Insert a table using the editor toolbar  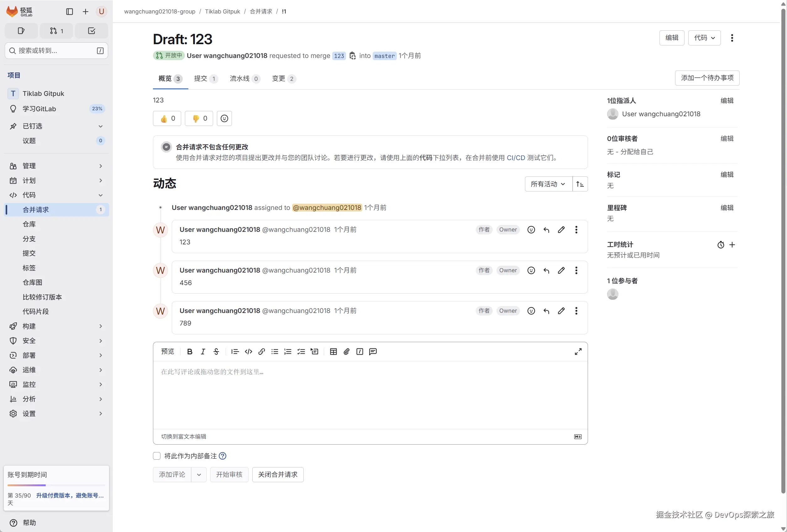[x=333, y=352]
